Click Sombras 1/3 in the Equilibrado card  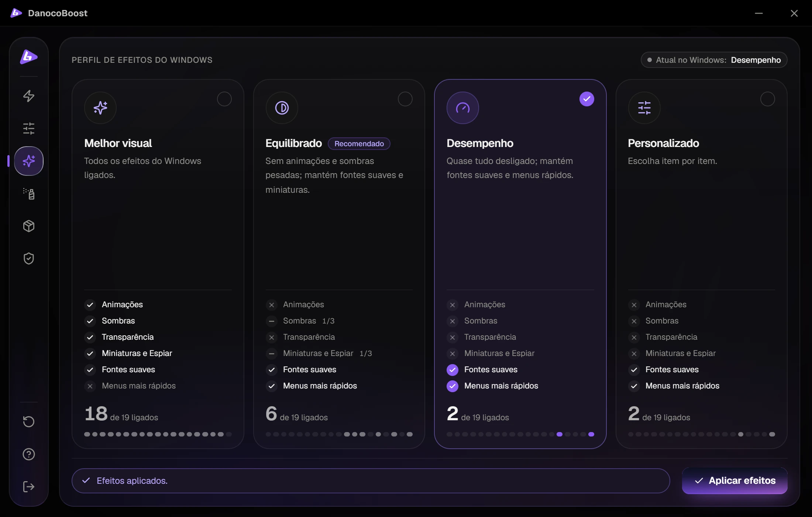click(300, 321)
